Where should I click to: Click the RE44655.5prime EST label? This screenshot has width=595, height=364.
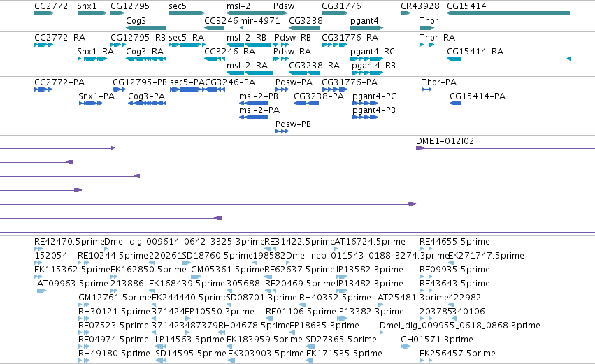454,242
